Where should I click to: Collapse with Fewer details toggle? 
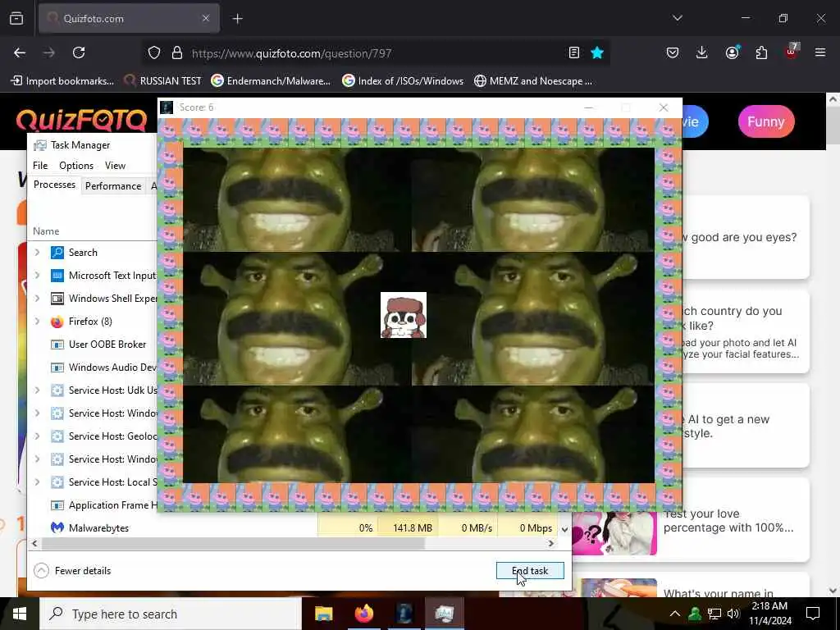[x=72, y=571]
